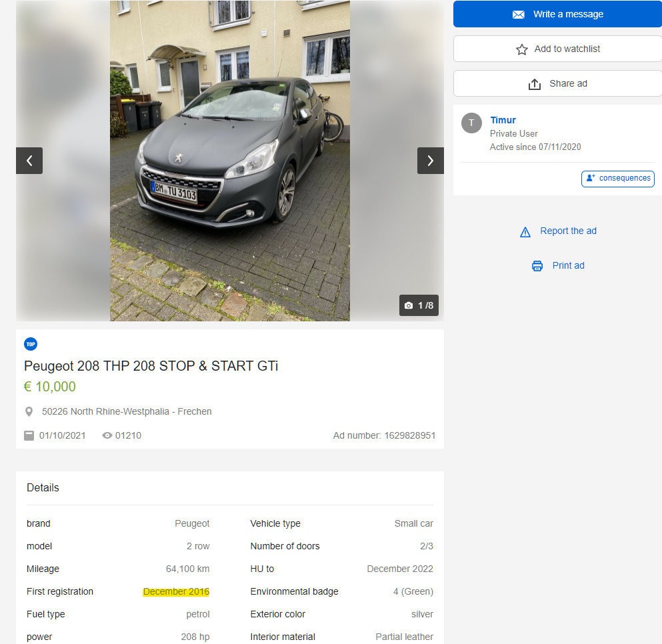This screenshot has height=644, width=662.
Task: Click the camera icon on photo counter
Action: point(409,305)
